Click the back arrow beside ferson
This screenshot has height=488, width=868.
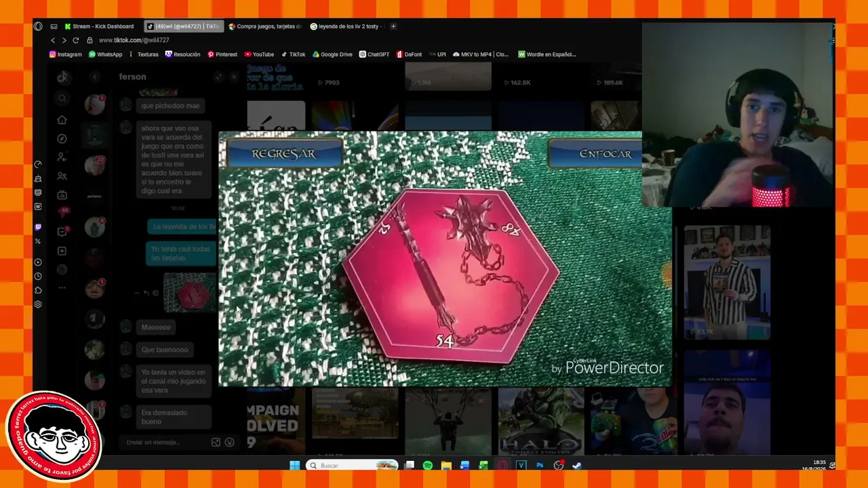(x=95, y=77)
